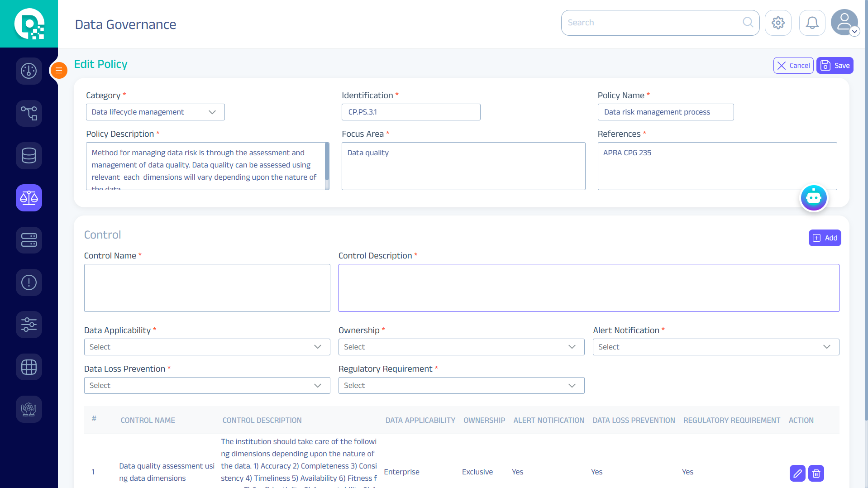
Task: Toggle the orange sidebar menu button
Action: pyautogui.click(x=59, y=71)
